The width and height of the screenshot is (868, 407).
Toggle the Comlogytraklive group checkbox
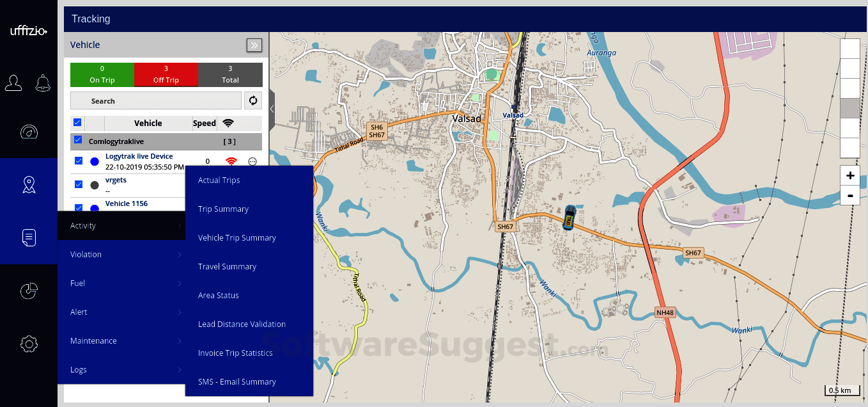(x=78, y=140)
